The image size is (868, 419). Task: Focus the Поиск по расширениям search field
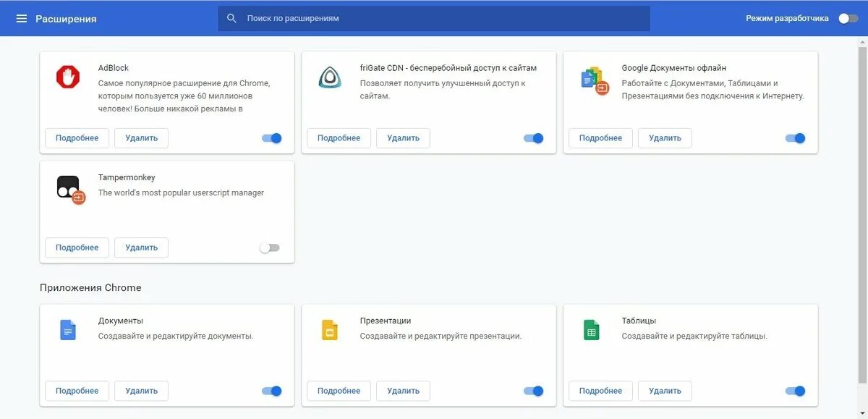(x=434, y=18)
